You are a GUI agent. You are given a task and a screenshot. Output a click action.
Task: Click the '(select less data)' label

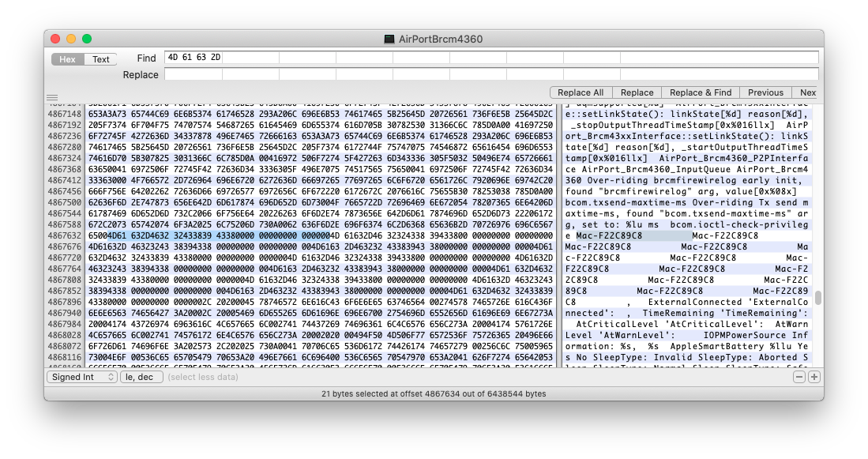pyautogui.click(x=203, y=377)
